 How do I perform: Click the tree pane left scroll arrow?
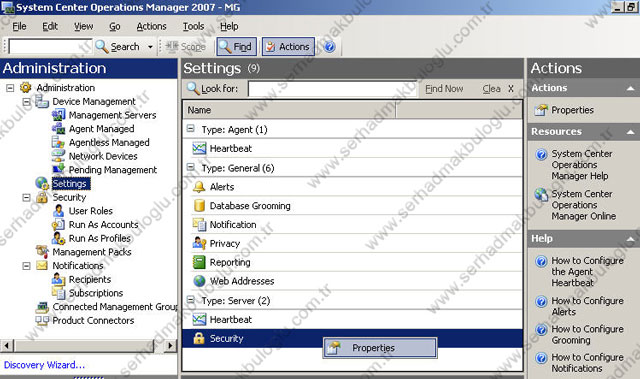7,346
